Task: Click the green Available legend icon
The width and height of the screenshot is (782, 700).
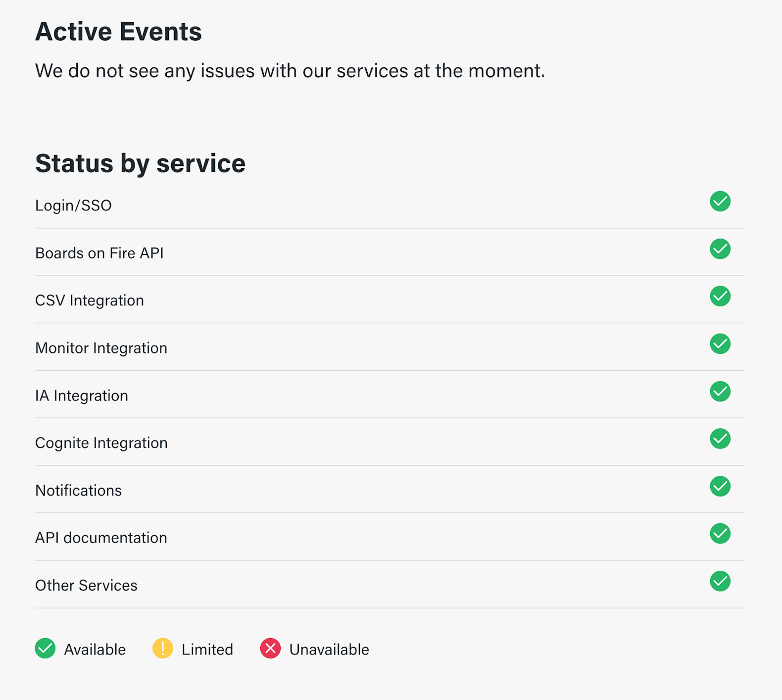Action: pyautogui.click(x=45, y=649)
